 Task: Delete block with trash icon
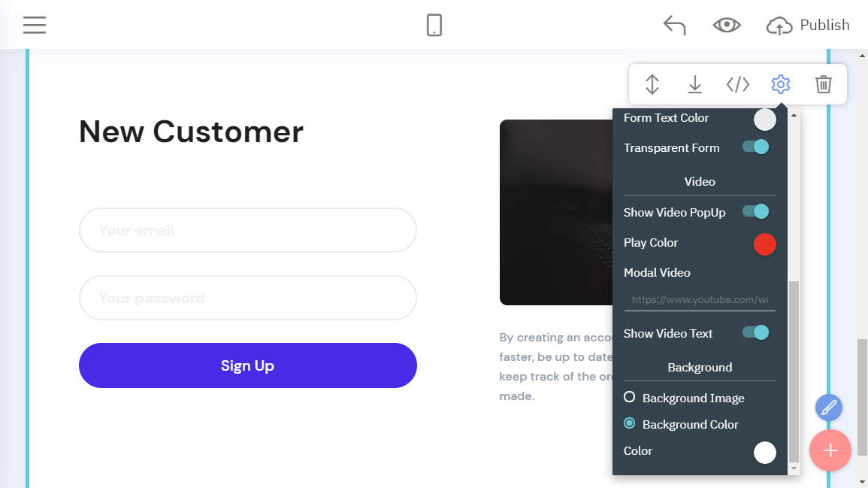(x=824, y=84)
